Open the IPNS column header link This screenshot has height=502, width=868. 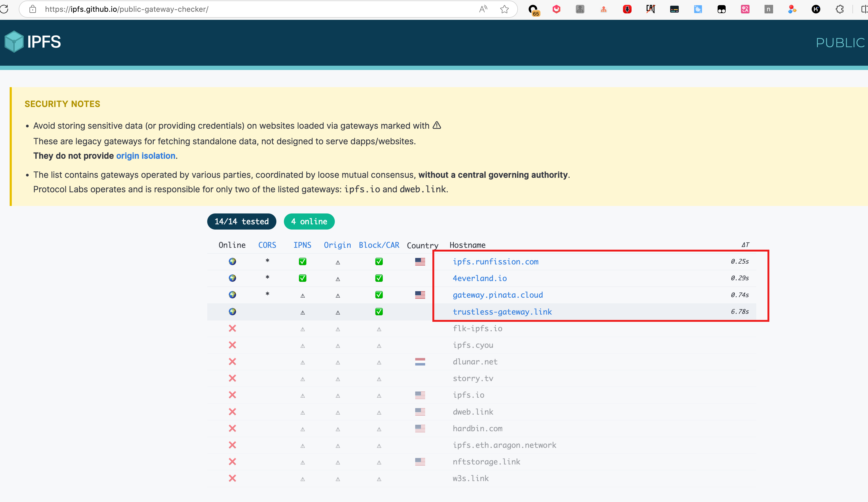click(302, 245)
